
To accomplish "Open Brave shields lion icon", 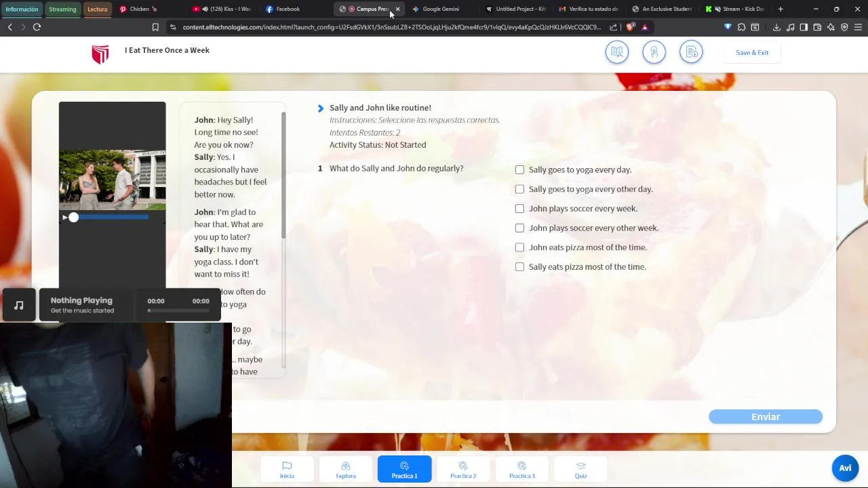I will pos(631,27).
